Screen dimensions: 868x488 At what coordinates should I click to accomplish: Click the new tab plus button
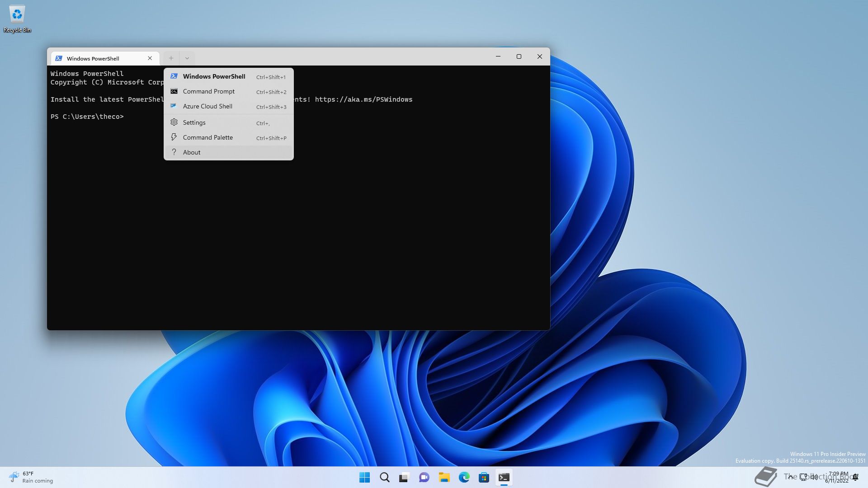click(x=171, y=58)
